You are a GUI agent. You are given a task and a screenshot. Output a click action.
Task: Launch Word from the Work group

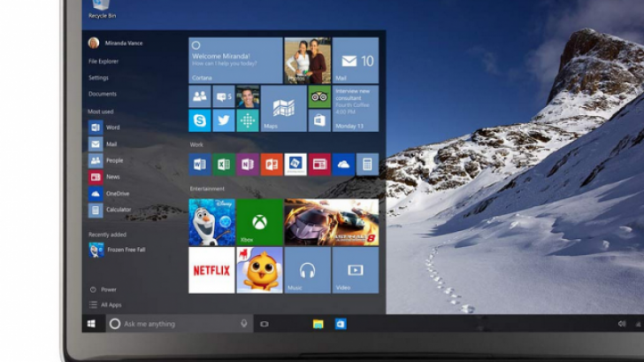click(x=200, y=165)
